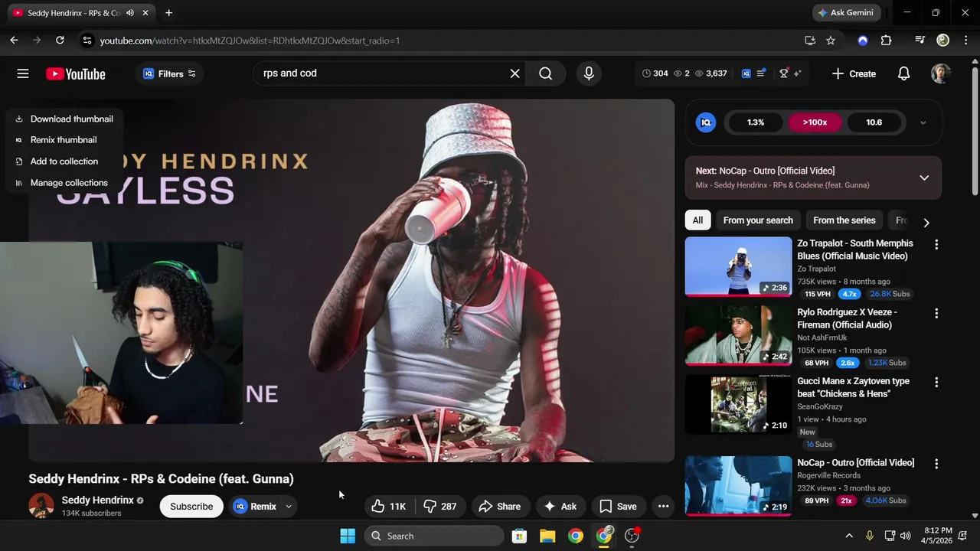Open options for Zo Trapalot South Memphis Blues
Viewport: 980px width, 551px height.
point(936,244)
